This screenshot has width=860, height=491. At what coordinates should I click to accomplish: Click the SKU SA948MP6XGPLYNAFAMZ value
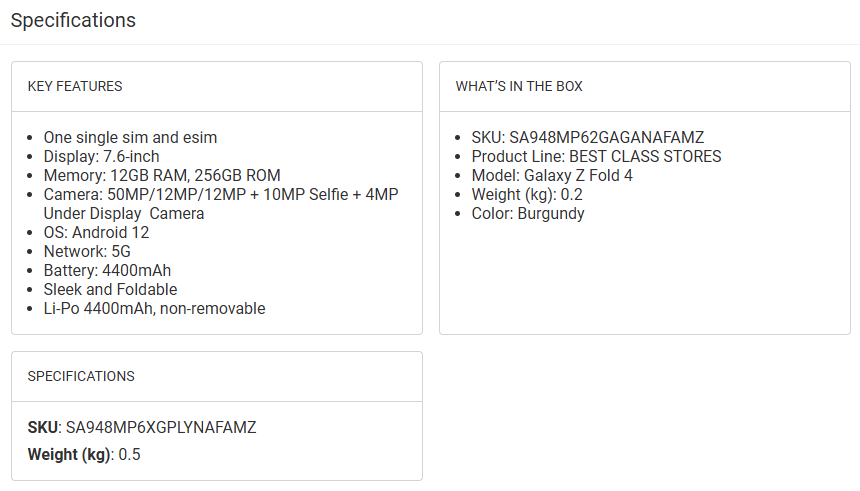click(x=160, y=427)
